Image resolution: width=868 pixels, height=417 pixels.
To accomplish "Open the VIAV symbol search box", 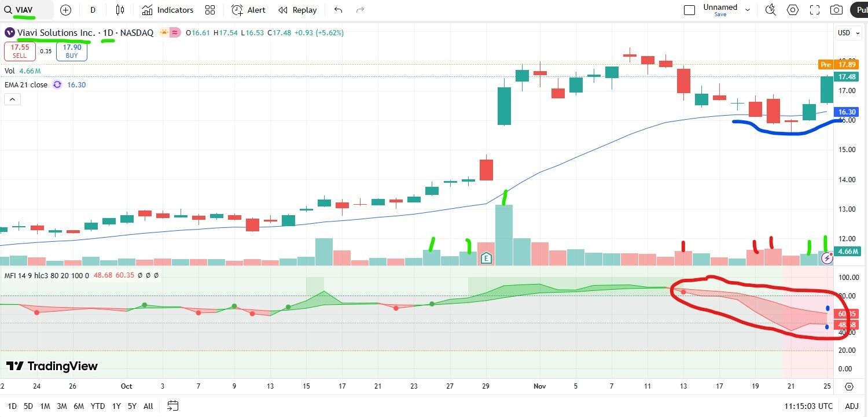I will (27, 10).
